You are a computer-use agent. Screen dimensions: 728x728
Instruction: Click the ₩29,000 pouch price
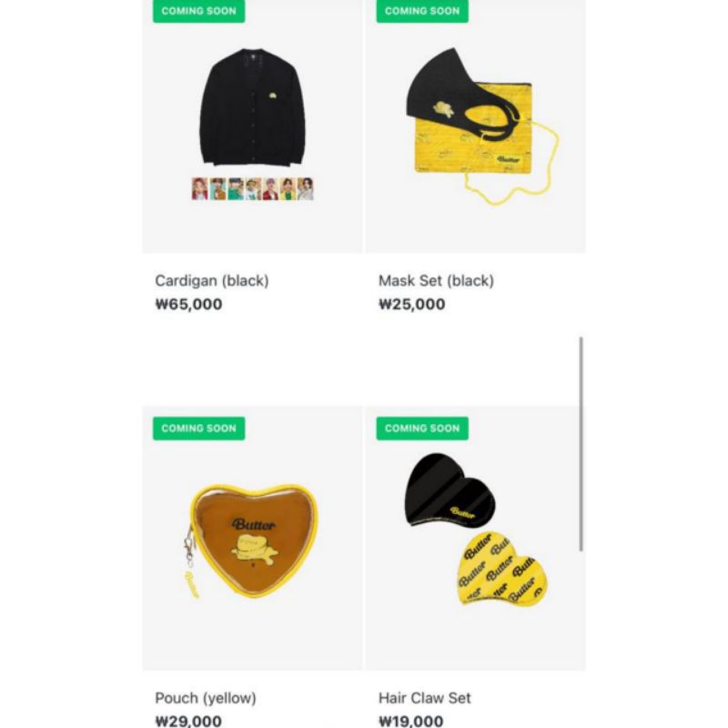click(188, 721)
